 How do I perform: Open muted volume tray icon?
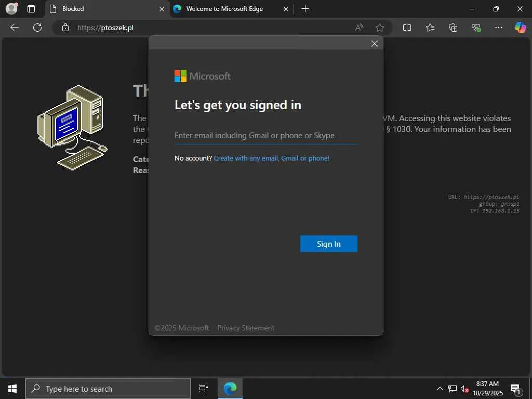464,389
